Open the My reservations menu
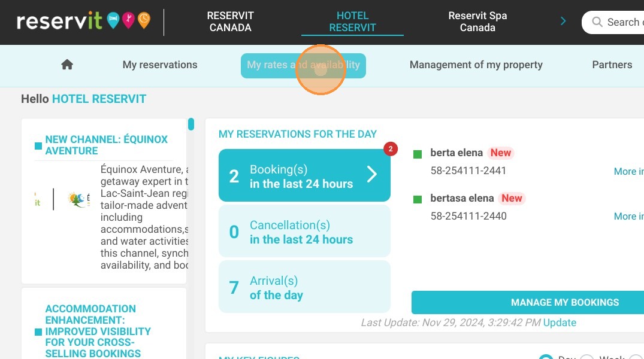The image size is (644, 359). coord(160,65)
